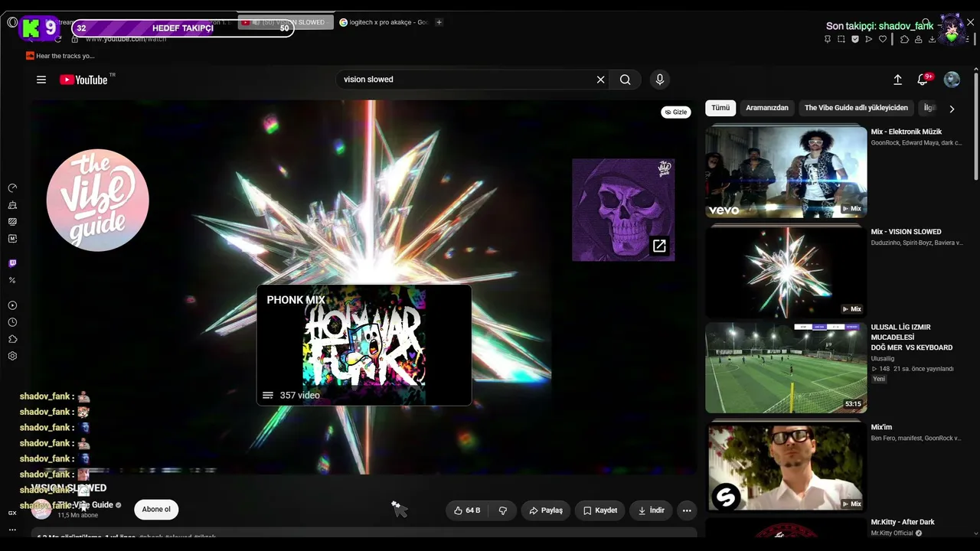
Task: Open the percent deals icon in sidebar
Action: tap(12, 280)
